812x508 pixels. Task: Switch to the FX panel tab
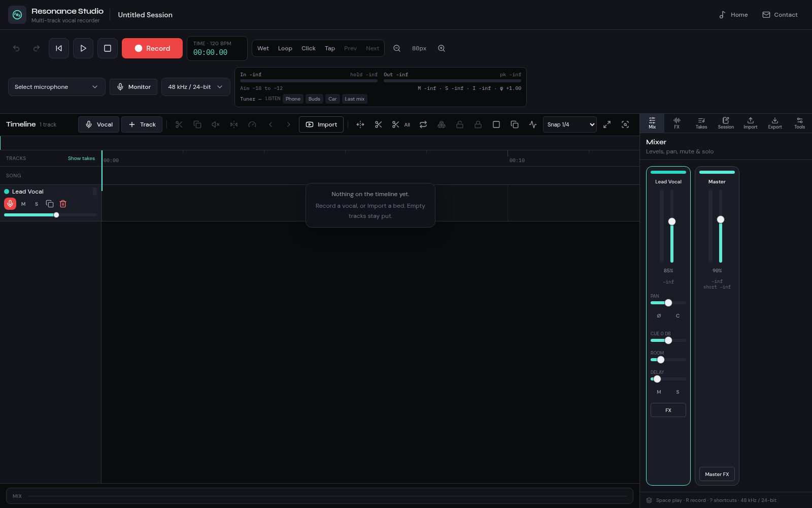click(676, 123)
